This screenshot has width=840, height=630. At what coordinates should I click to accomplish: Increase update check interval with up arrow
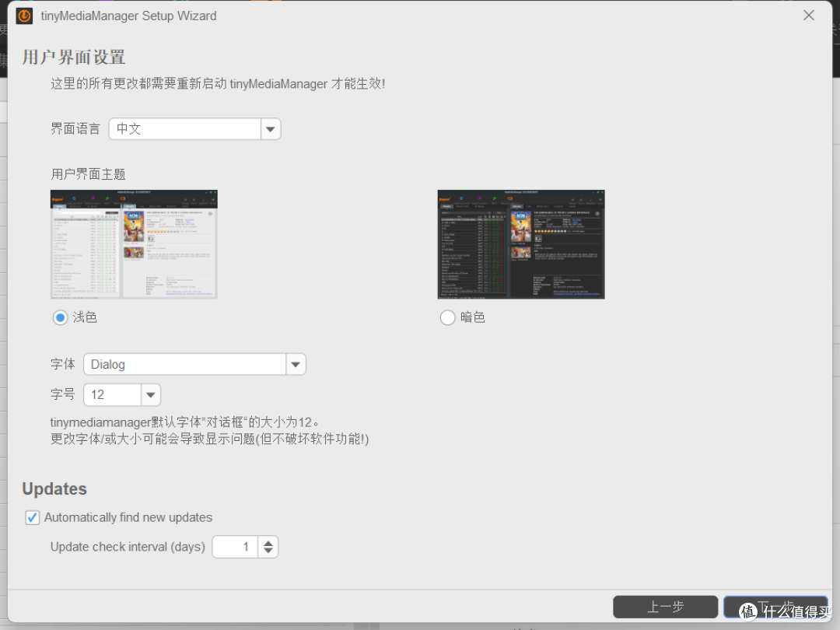268,542
